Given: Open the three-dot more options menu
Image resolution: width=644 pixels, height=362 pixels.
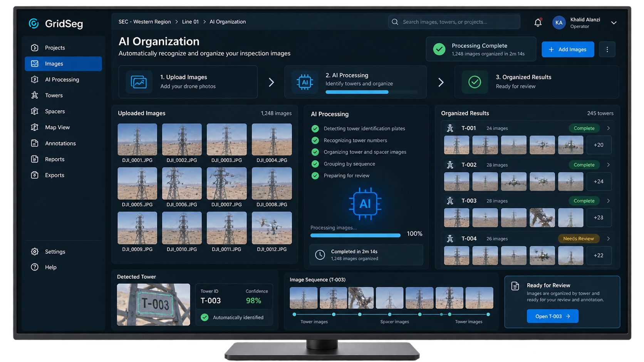Looking at the screenshot, I should 607,49.
